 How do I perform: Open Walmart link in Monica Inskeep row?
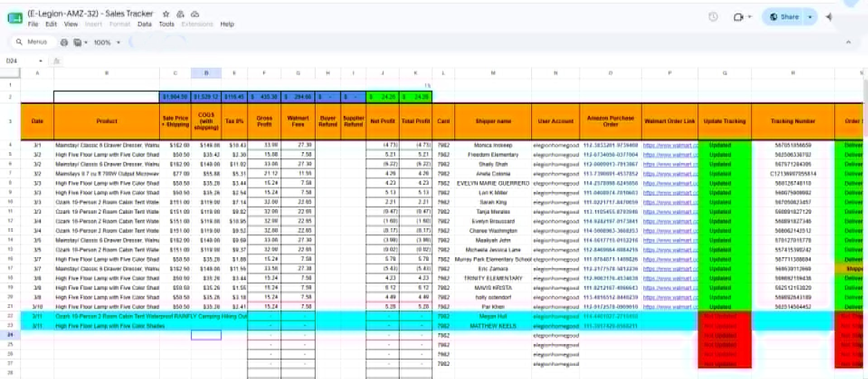pyautogui.click(x=670, y=145)
